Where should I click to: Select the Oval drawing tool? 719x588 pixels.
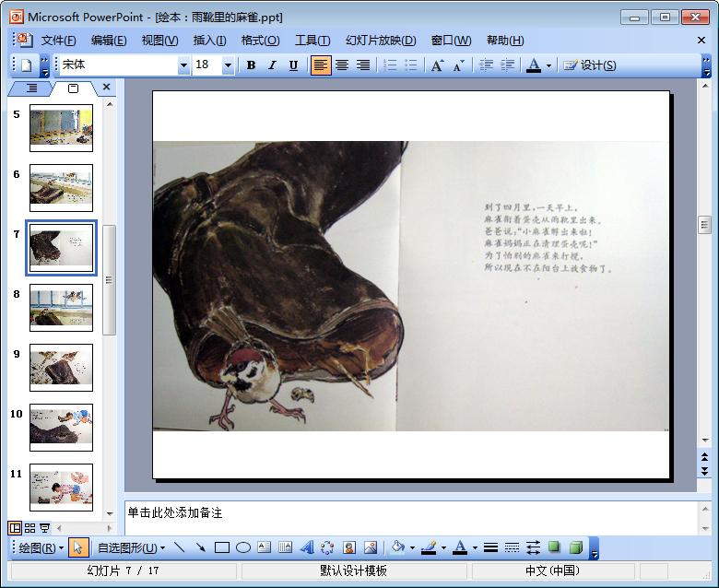click(243, 547)
